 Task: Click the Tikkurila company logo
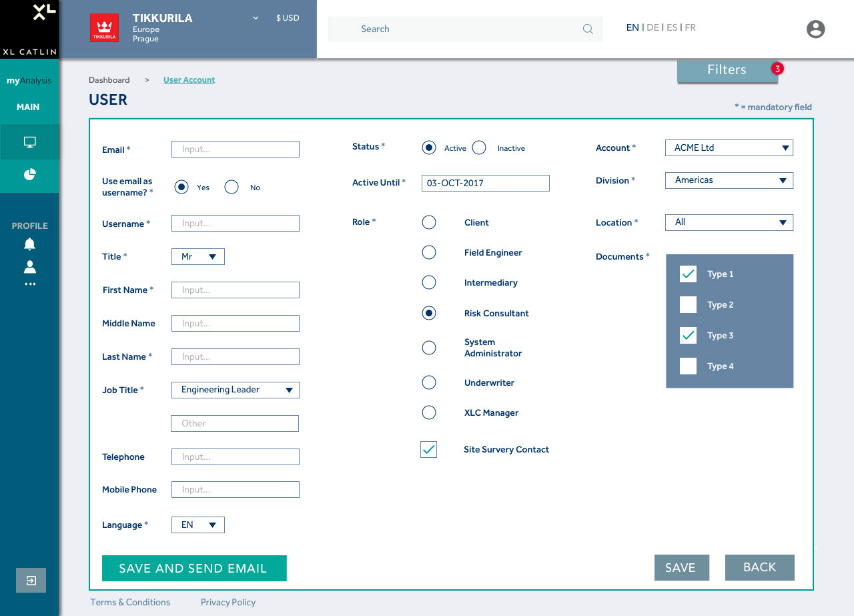pos(104,28)
